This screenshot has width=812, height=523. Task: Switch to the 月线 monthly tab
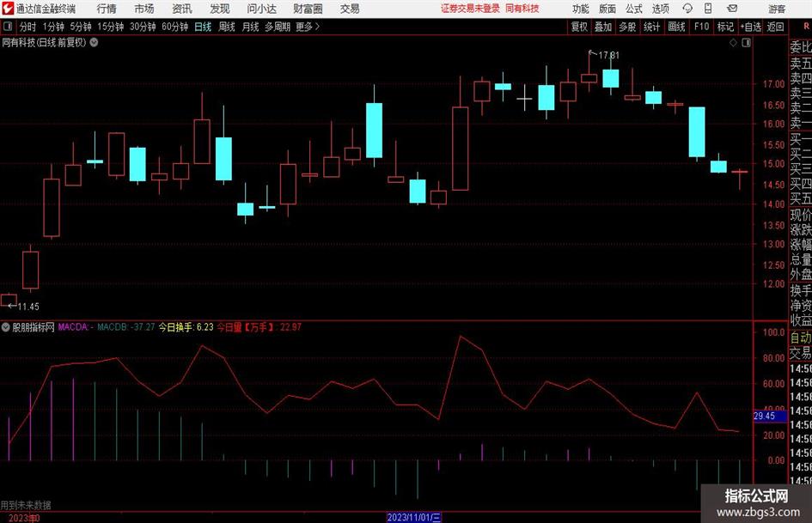(x=251, y=27)
